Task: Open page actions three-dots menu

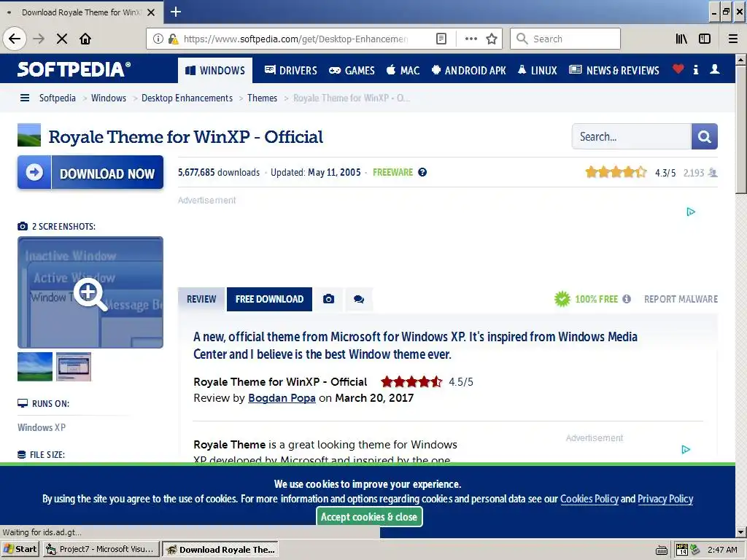Action: pyautogui.click(x=471, y=39)
